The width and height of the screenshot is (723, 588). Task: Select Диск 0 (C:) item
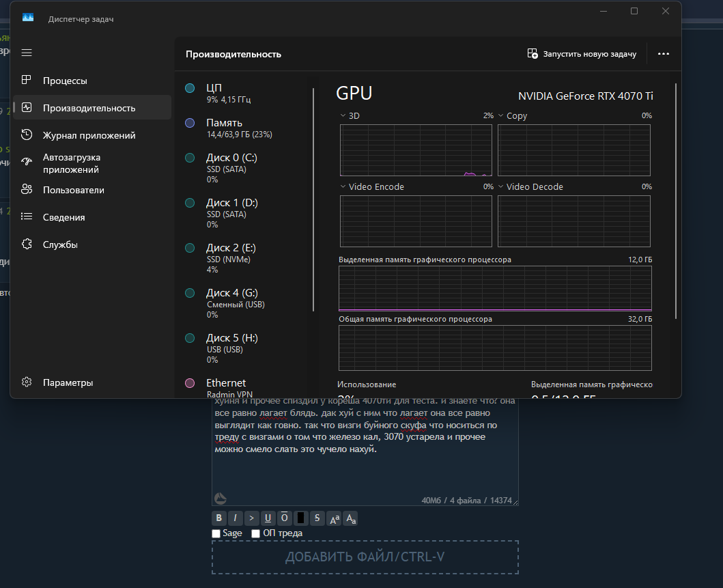coord(245,168)
